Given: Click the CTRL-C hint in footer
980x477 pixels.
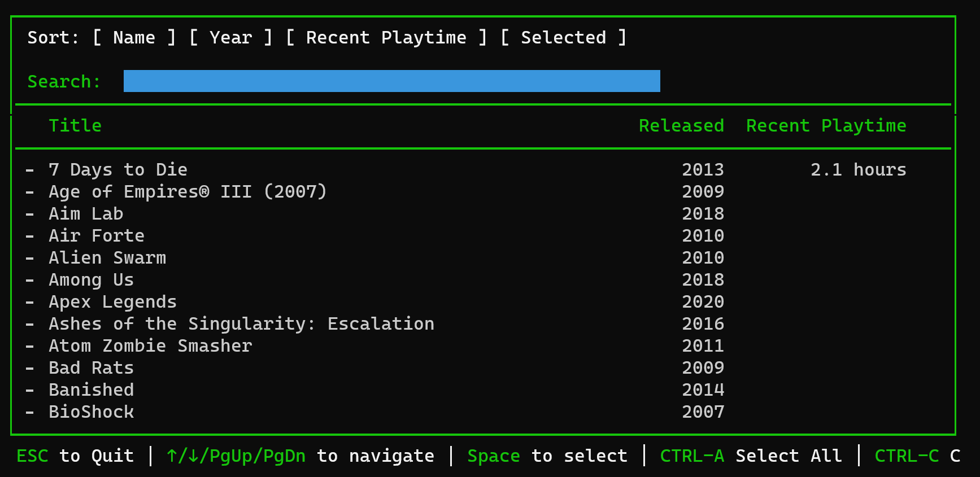Looking at the screenshot, I should pyautogui.click(x=917, y=456).
